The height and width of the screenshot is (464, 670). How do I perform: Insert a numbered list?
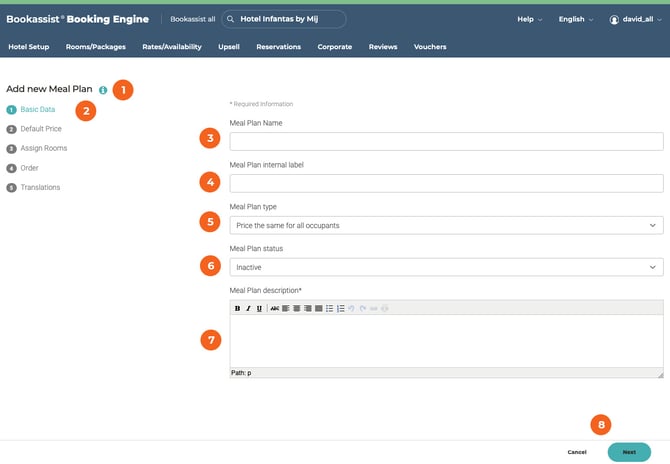341,308
